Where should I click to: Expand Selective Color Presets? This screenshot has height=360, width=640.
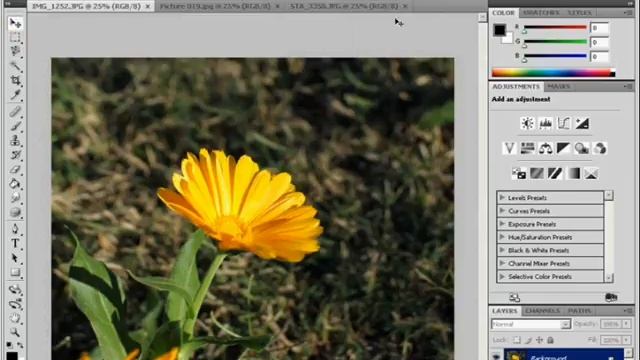click(502, 276)
